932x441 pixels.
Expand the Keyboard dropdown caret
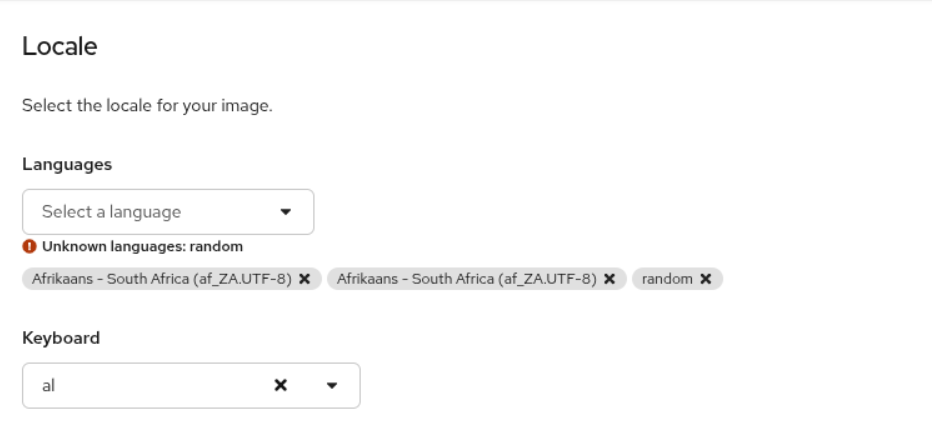(x=332, y=385)
